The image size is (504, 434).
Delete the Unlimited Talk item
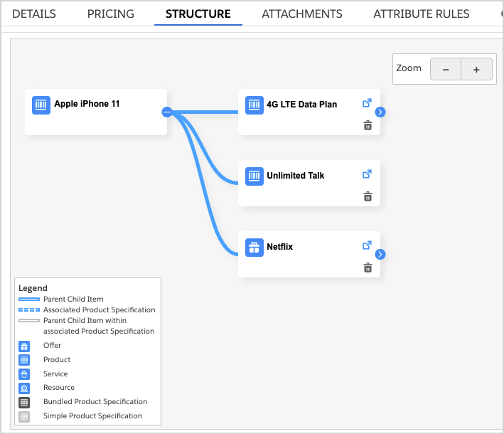[x=368, y=196]
